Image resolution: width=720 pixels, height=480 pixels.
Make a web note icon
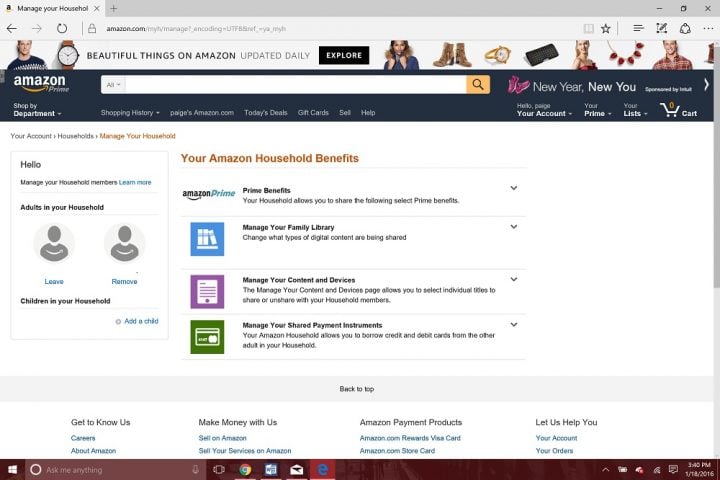click(x=661, y=28)
